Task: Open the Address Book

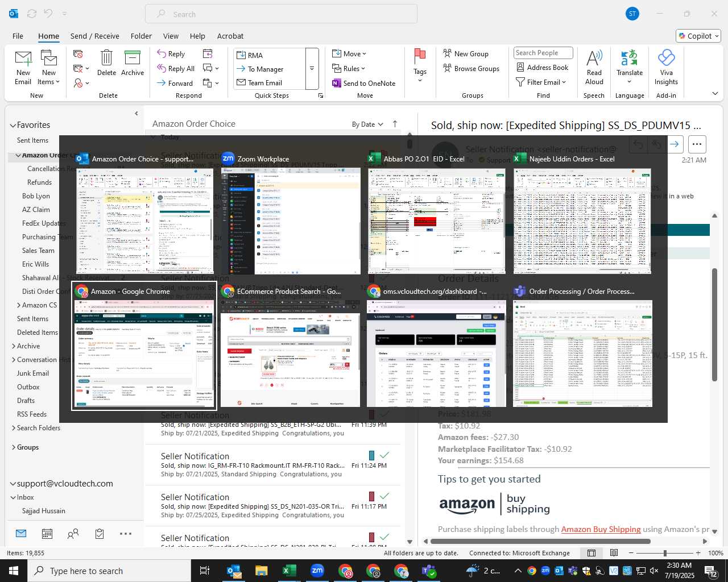Action: [542, 68]
